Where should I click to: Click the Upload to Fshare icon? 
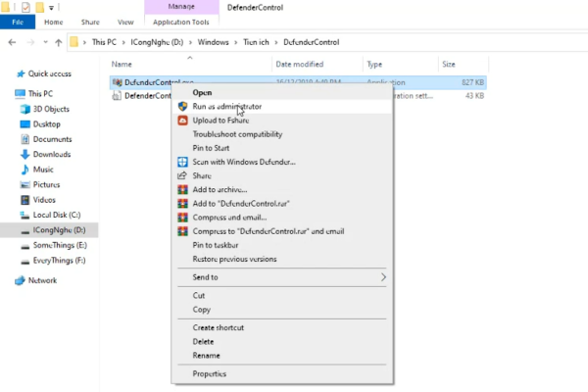(182, 120)
